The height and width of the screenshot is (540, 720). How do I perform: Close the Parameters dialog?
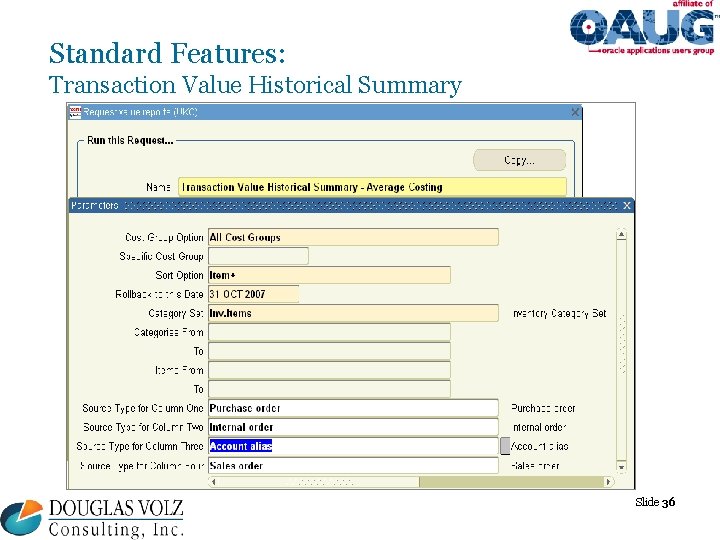(626, 205)
